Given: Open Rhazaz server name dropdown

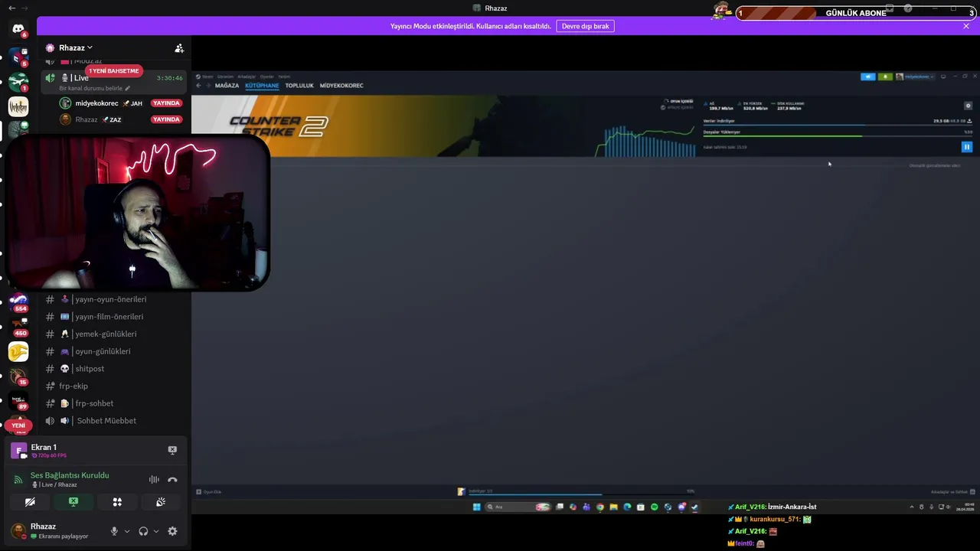Looking at the screenshot, I should pyautogui.click(x=75, y=47).
